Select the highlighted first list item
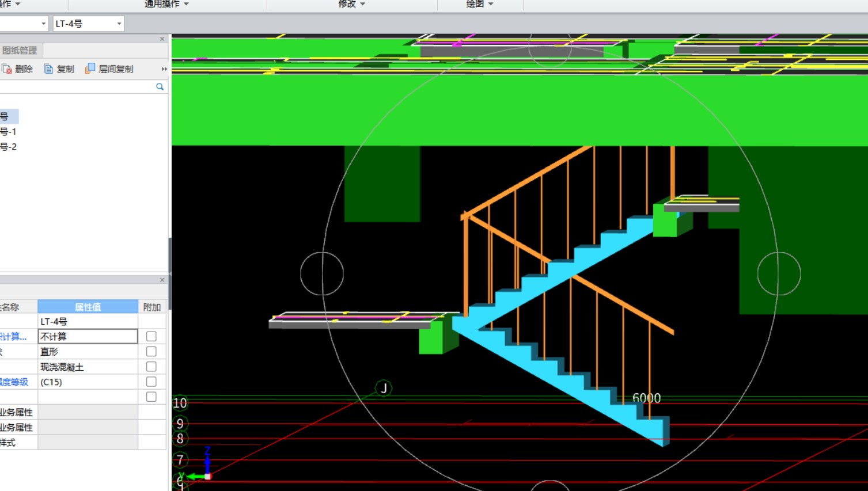868x491 pixels. pos(9,117)
